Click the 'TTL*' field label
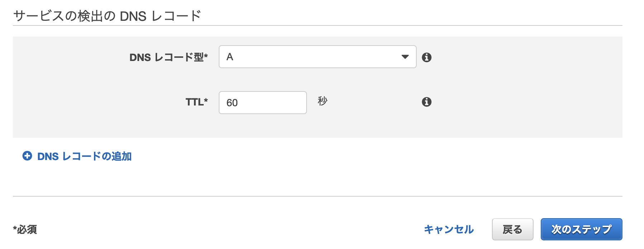This screenshot has height=249, width=644. (x=196, y=102)
